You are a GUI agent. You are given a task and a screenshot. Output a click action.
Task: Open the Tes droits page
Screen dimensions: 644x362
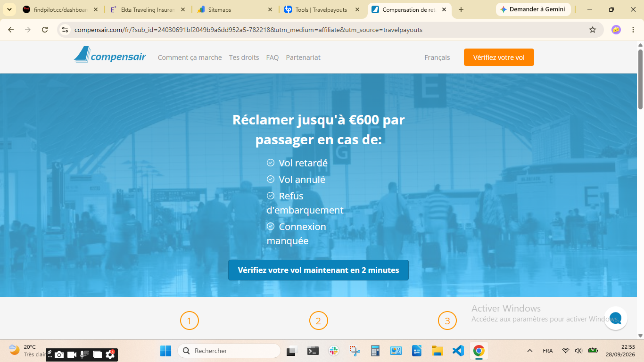coord(244,58)
